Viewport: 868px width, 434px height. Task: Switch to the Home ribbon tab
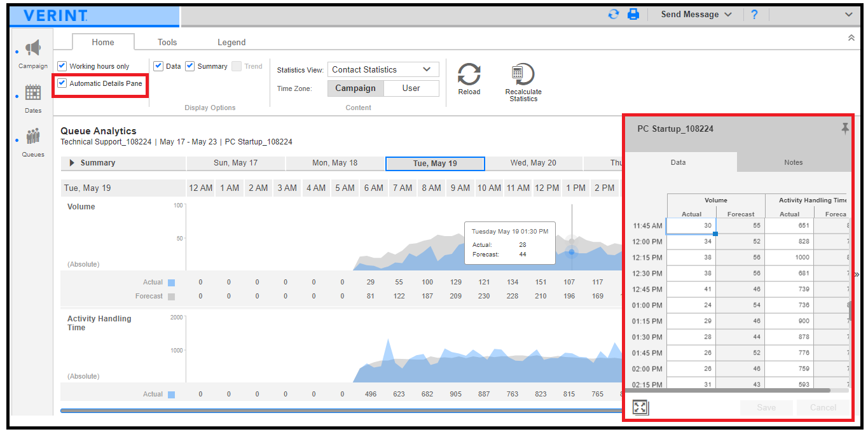click(x=103, y=43)
